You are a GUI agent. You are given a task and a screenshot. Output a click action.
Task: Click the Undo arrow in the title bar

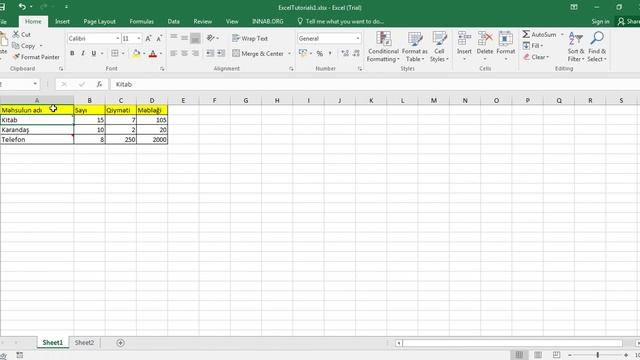click(22, 7)
